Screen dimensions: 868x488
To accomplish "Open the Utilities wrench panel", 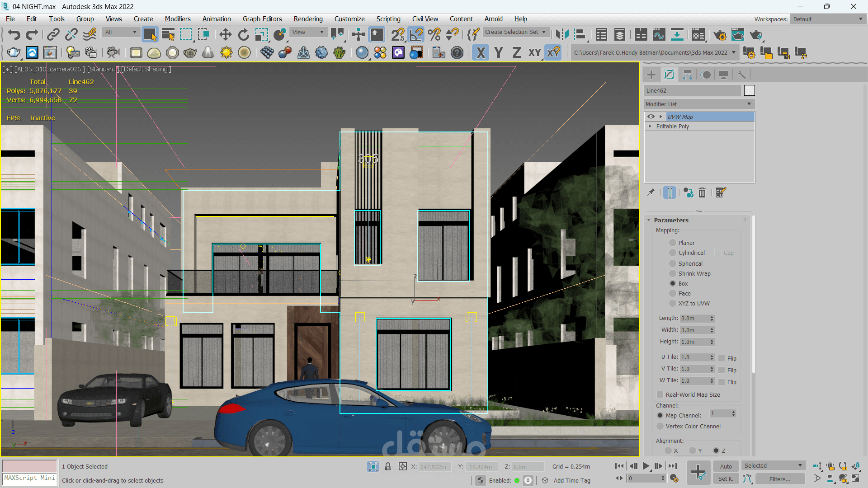I will pyautogui.click(x=741, y=75).
